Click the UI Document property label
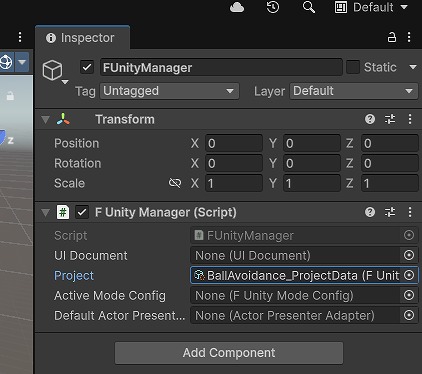 91,256
